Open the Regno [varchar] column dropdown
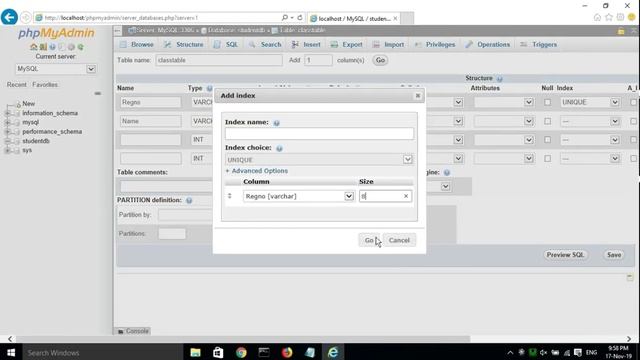640x360 pixels. point(299,196)
